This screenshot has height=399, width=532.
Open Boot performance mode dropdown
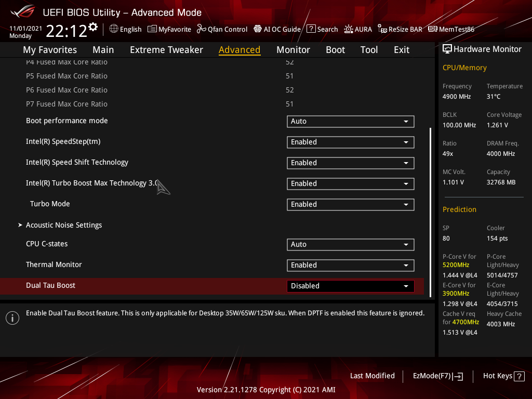click(351, 122)
